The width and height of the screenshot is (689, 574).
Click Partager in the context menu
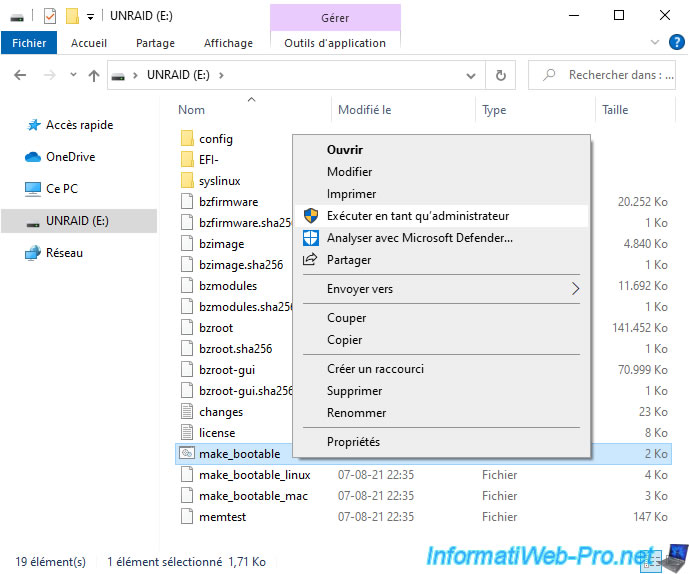348,260
